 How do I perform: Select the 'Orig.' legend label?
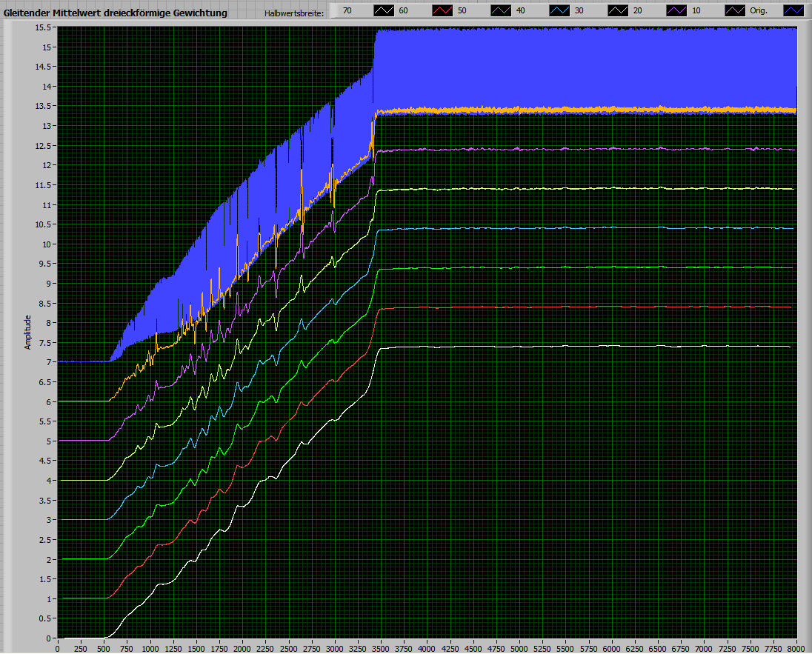point(759,11)
